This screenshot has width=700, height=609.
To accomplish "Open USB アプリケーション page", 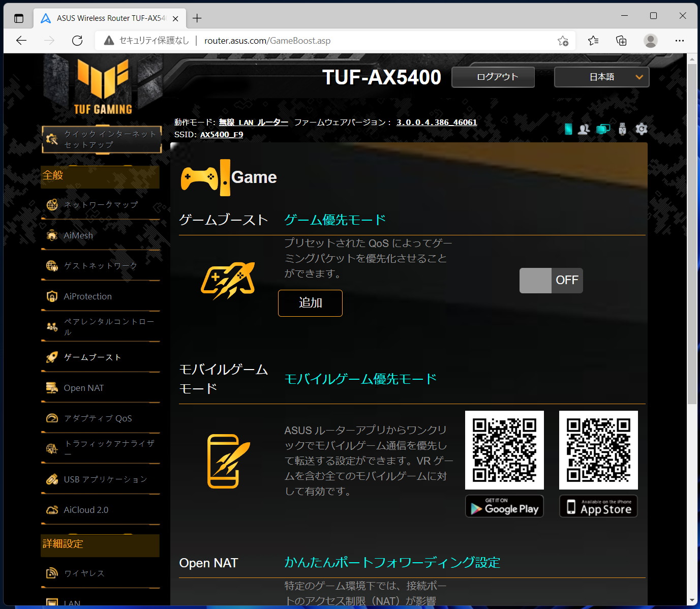I will (105, 479).
